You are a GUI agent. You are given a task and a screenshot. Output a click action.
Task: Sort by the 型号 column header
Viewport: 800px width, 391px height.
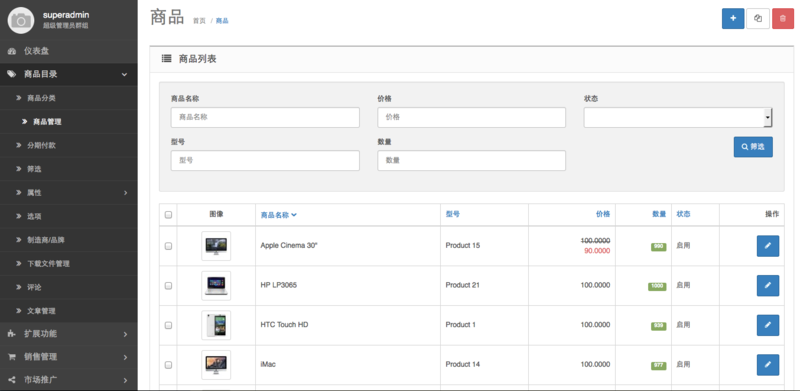(x=453, y=214)
